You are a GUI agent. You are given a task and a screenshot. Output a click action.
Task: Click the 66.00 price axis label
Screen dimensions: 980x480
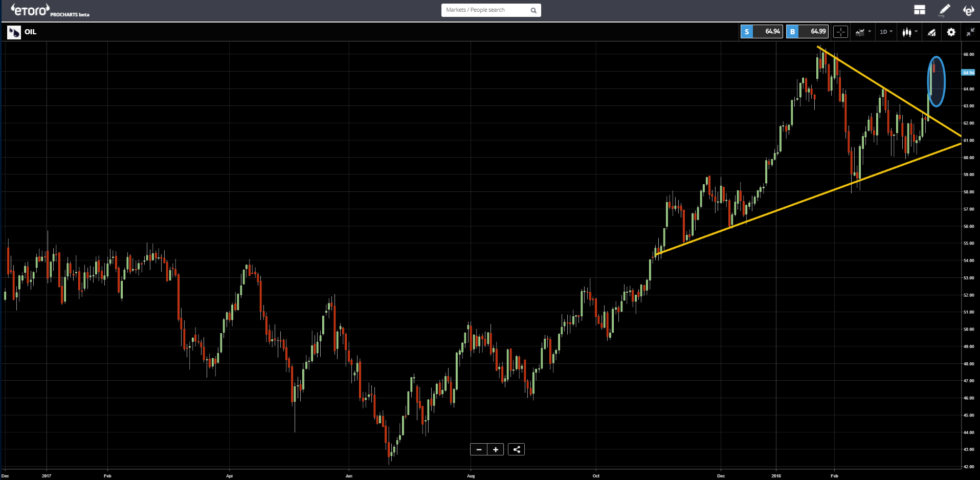(969, 54)
